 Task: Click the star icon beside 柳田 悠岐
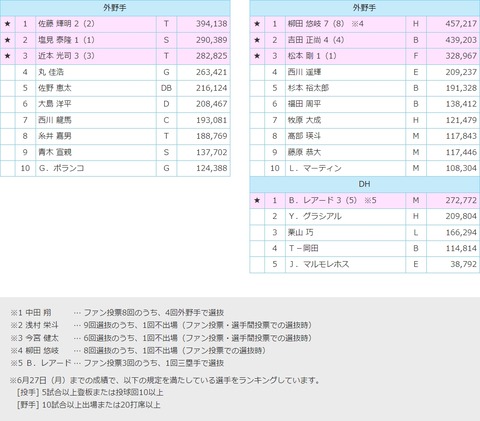click(257, 24)
